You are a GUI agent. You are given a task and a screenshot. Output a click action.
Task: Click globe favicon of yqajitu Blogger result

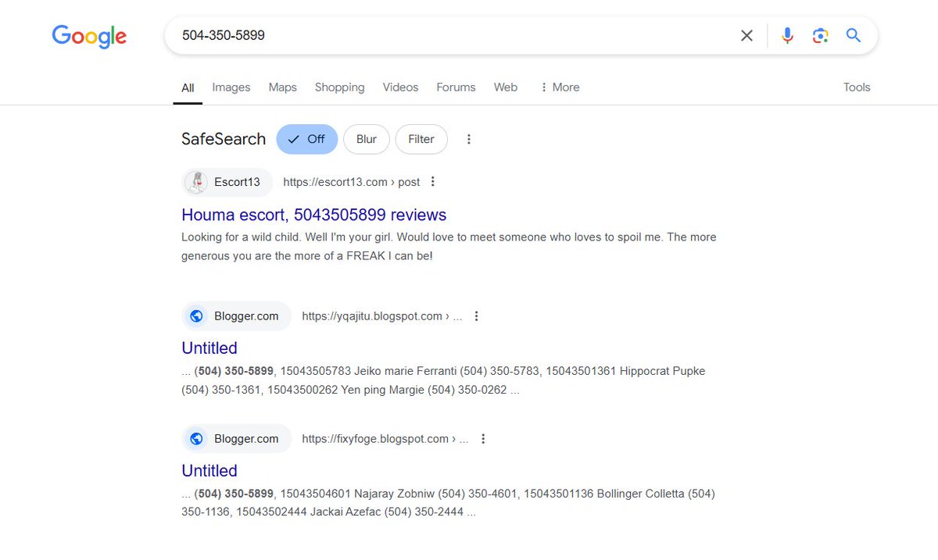[196, 316]
